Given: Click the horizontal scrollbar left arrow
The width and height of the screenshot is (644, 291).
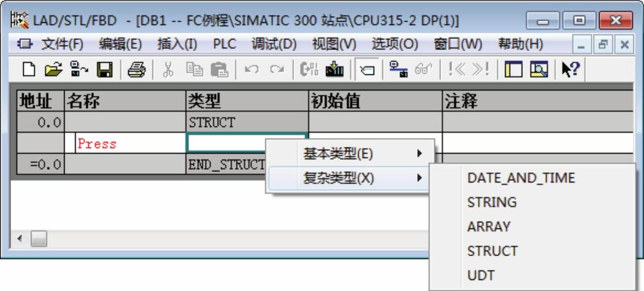Looking at the screenshot, I should coord(19,238).
